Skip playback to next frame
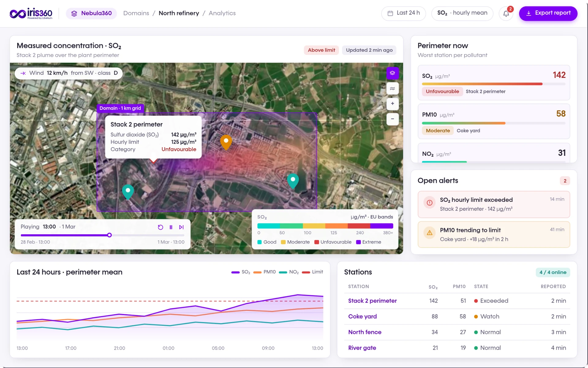Image resolution: width=588 pixels, height=368 pixels. pyautogui.click(x=181, y=227)
